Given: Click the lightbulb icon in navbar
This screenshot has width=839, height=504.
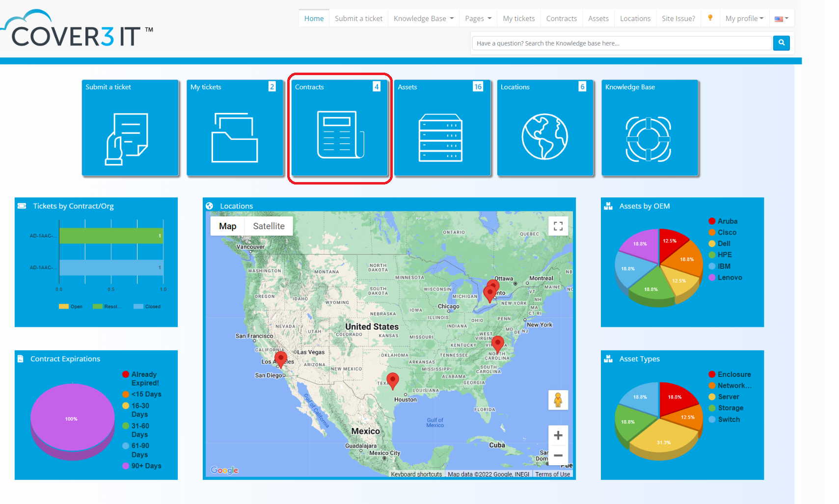Looking at the screenshot, I should pyautogui.click(x=710, y=18).
